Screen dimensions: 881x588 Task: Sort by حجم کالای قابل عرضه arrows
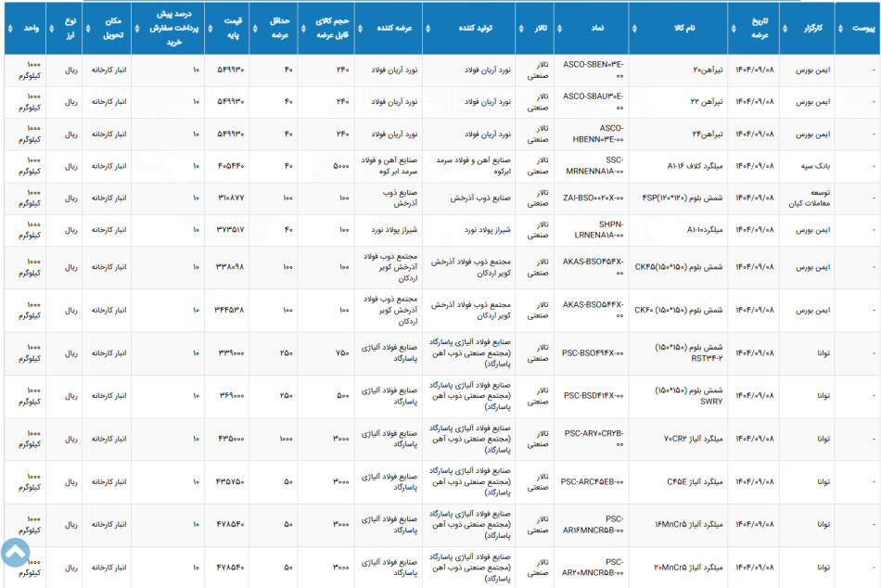(303, 28)
